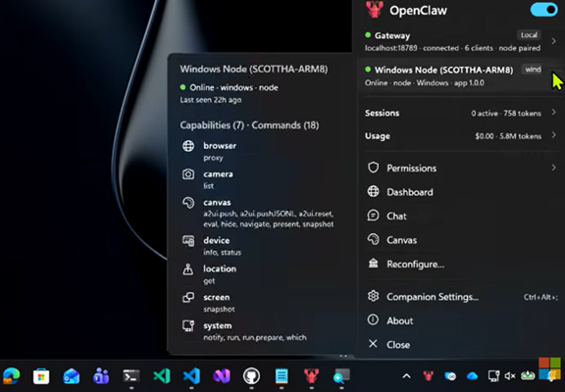The height and width of the screenshot is (392, 565).
Task: Click the OpenClaw lobster logo in the header
Action: click(375, 9)
